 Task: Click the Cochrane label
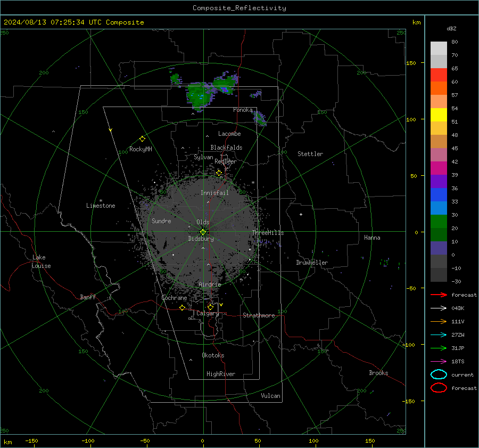coord(174,298)
